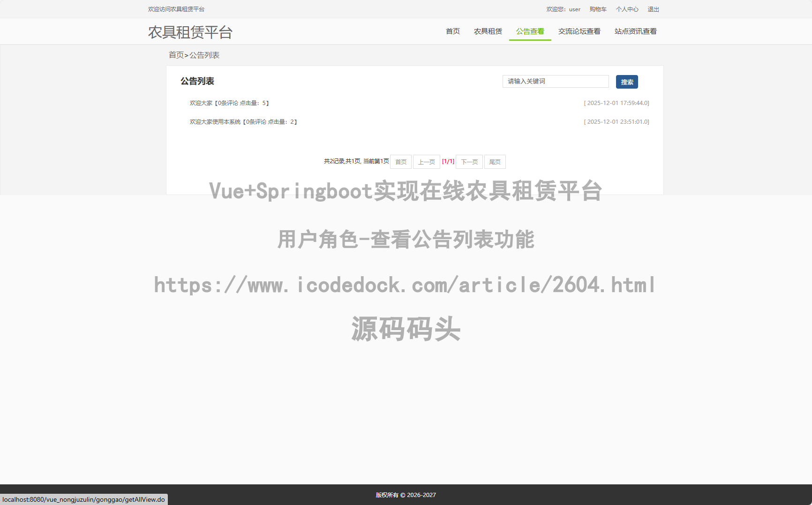Click inside the keyword search input field
Screen dimensions: 812x505
(x=555, y=81)
